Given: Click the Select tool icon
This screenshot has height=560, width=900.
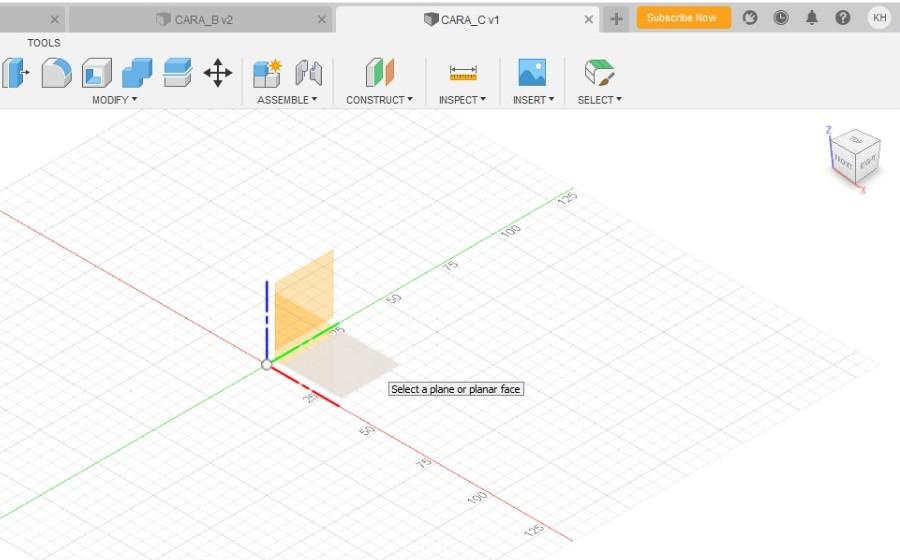Looking at the screenshot, I should point(599,73).
